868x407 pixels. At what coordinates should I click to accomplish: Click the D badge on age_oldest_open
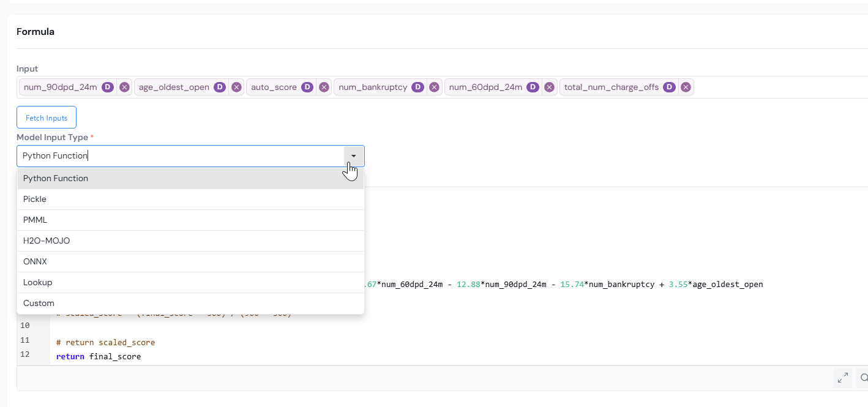pyautogui.click(x=219, y=88)
